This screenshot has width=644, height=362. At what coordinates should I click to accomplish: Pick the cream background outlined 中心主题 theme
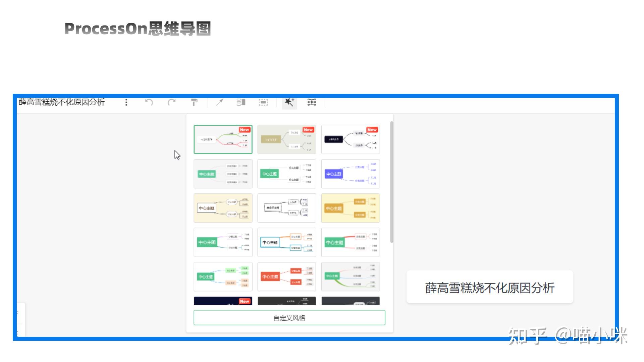tap(223, 208)
